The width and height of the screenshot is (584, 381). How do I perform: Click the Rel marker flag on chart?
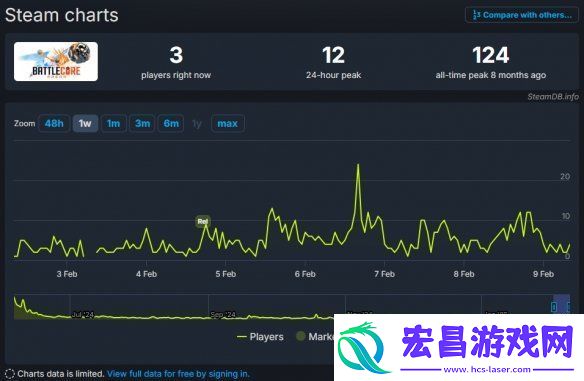[203, 222]
